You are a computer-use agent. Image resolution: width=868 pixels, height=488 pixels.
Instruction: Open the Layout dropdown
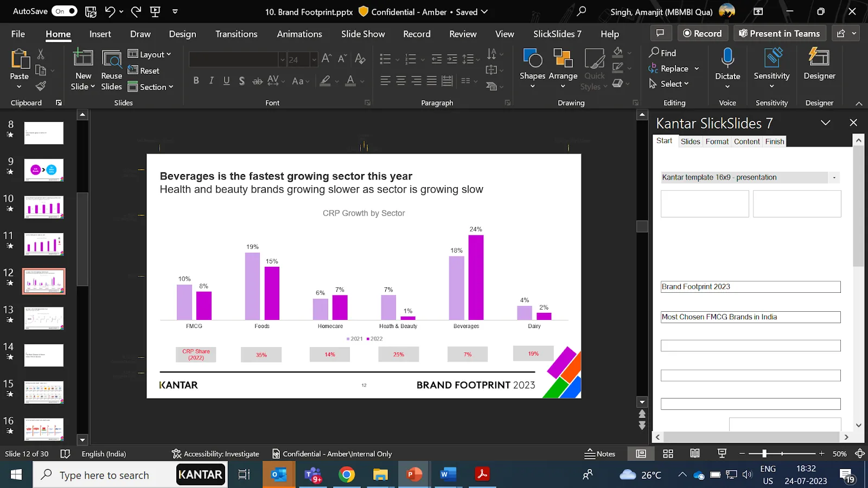(149, 54)
